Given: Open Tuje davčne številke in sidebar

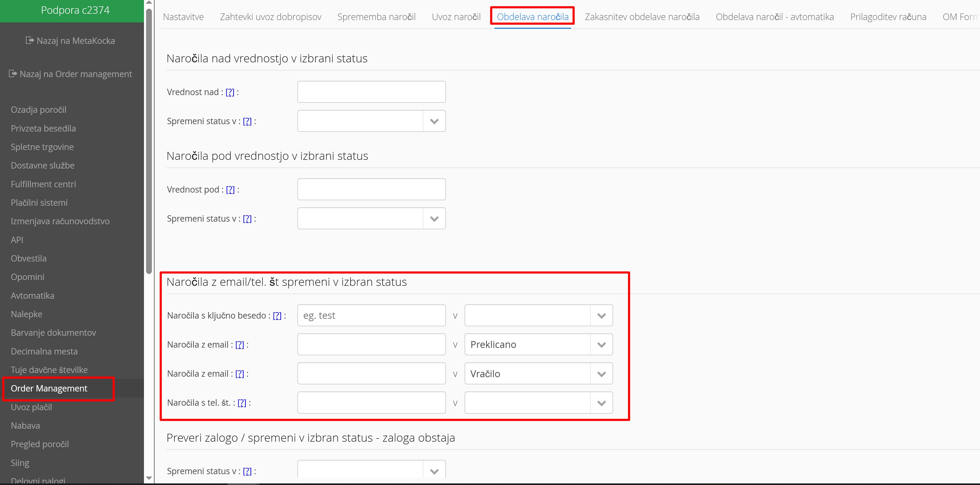Looking at the screenshot, I should click(x=49, y=370).
